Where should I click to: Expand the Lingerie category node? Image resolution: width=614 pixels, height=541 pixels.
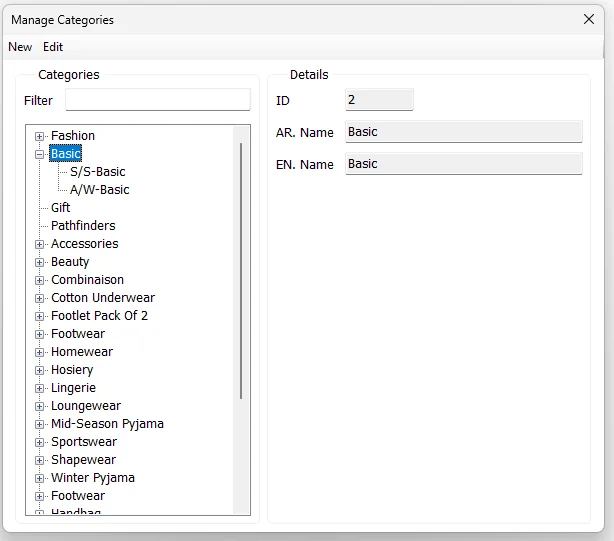coord(39,388)
